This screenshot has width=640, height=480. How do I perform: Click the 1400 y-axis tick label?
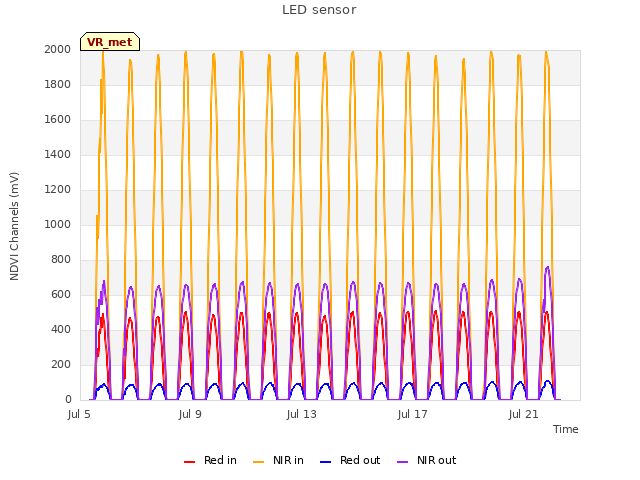click(x=58, y=154)
